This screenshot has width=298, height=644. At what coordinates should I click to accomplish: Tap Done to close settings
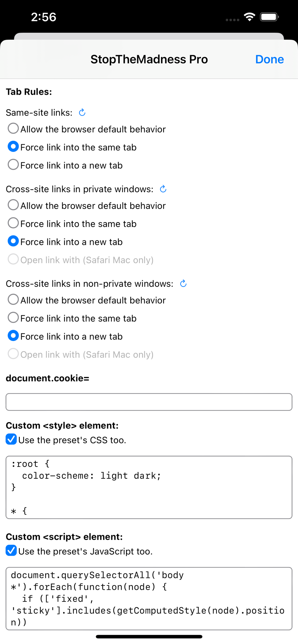pyautogui.click(x=270, y=59)
